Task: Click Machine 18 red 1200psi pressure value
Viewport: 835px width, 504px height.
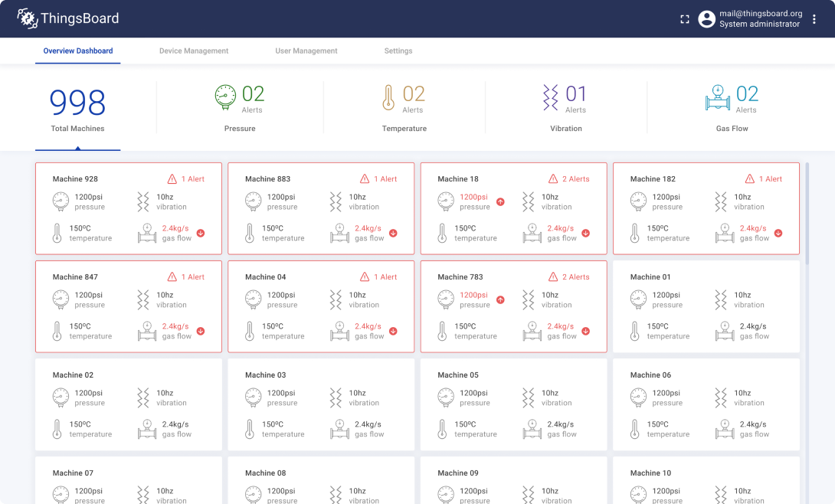Action: click(x=473, y=197)
